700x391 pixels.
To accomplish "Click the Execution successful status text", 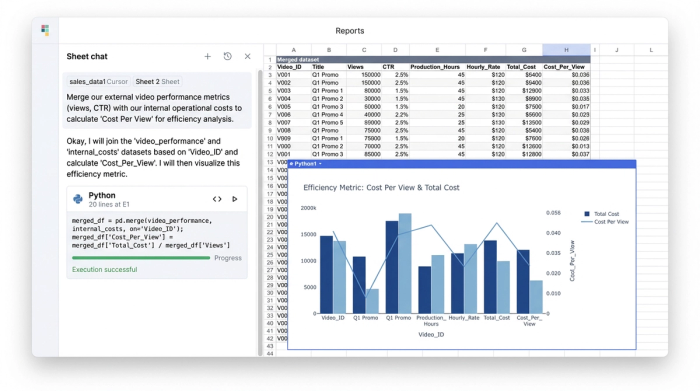I will click(x=104, y=270).
